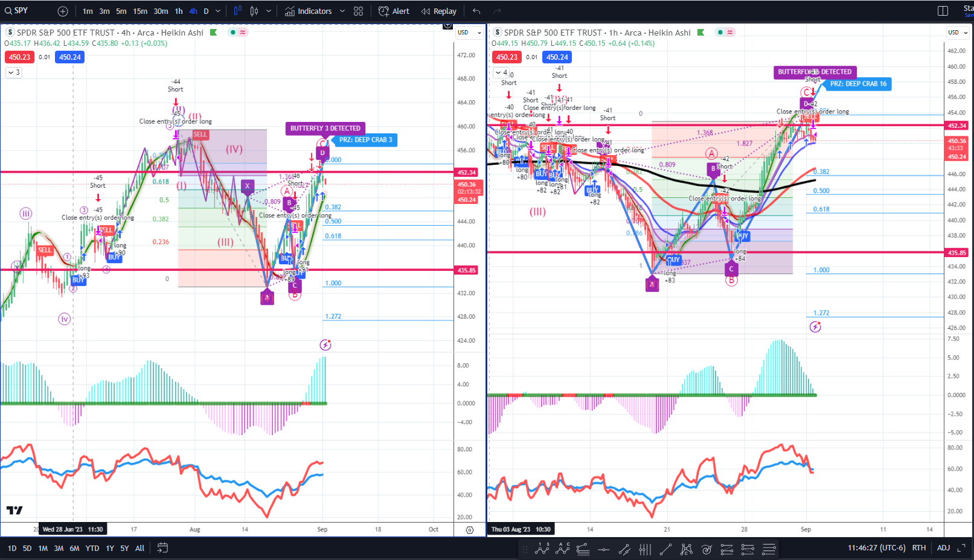Select the last three-line Fib tool icon
Viewport: 974px width, 560px height.
[x=769, y=549]
